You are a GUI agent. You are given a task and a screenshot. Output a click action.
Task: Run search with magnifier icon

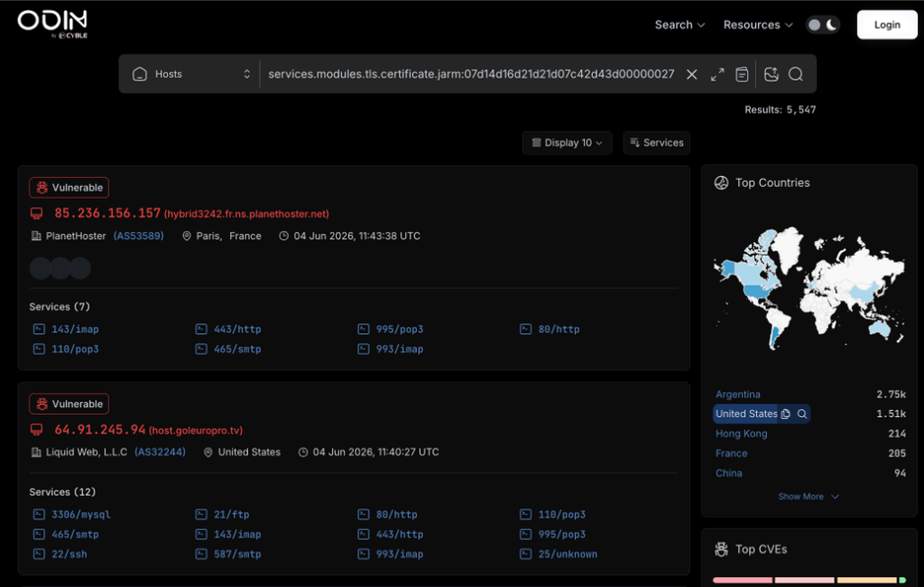[796, 74]
